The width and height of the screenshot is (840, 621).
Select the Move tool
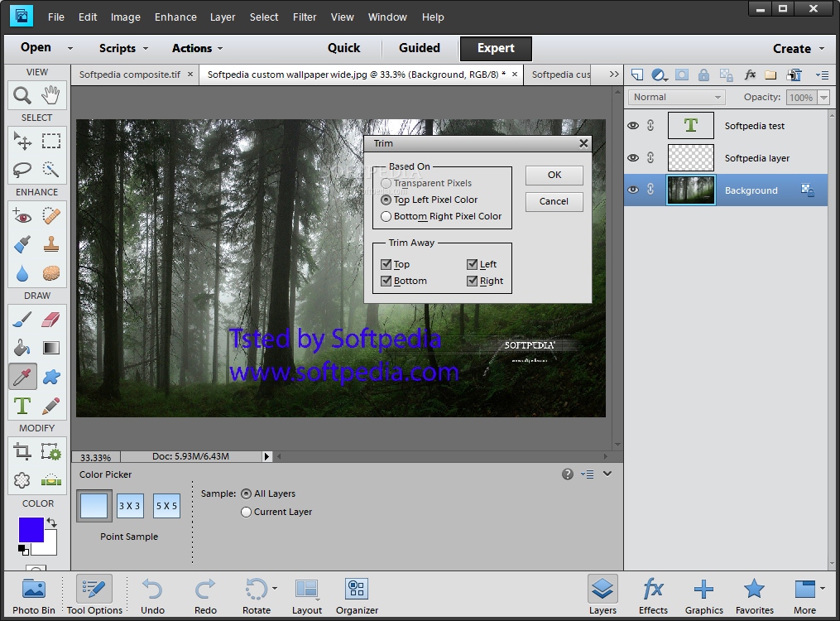(22, 141)
